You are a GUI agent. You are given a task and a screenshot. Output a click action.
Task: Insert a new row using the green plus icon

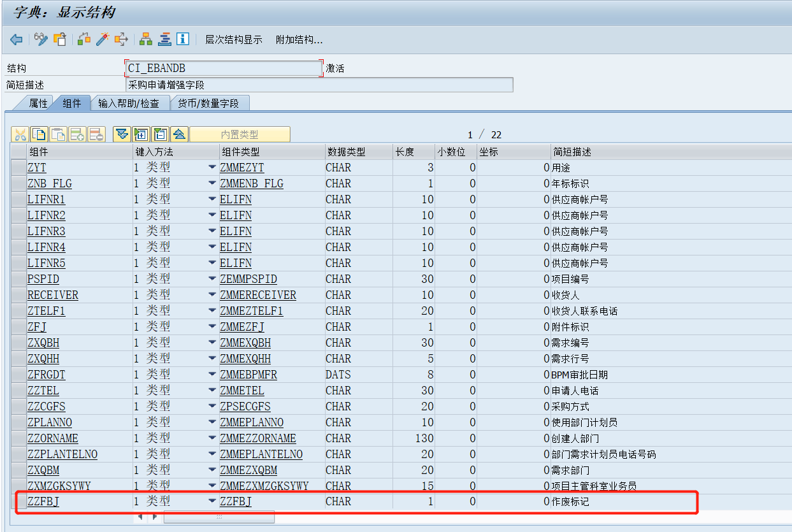tap(78, 134)
